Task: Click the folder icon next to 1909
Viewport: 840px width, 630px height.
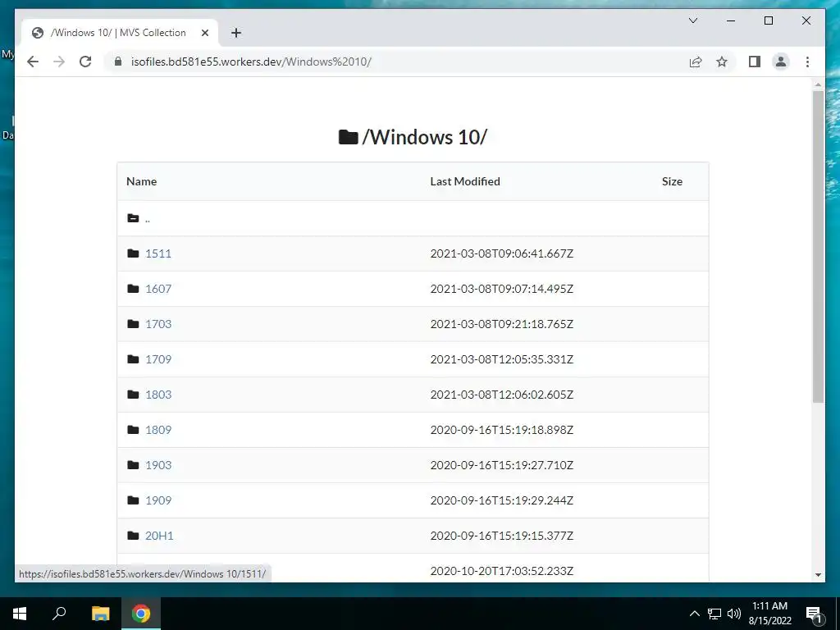Action: [x=133, y=500]
